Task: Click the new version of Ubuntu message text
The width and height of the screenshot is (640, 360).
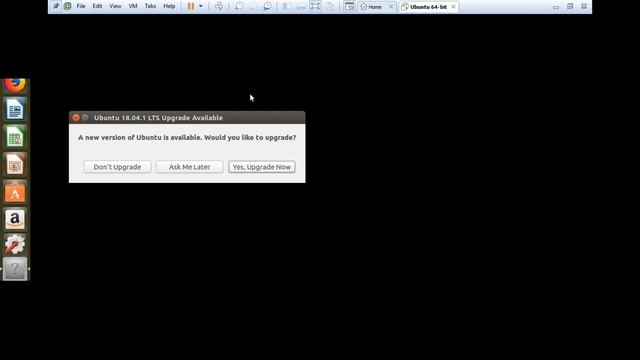Action: pos(187,138)
